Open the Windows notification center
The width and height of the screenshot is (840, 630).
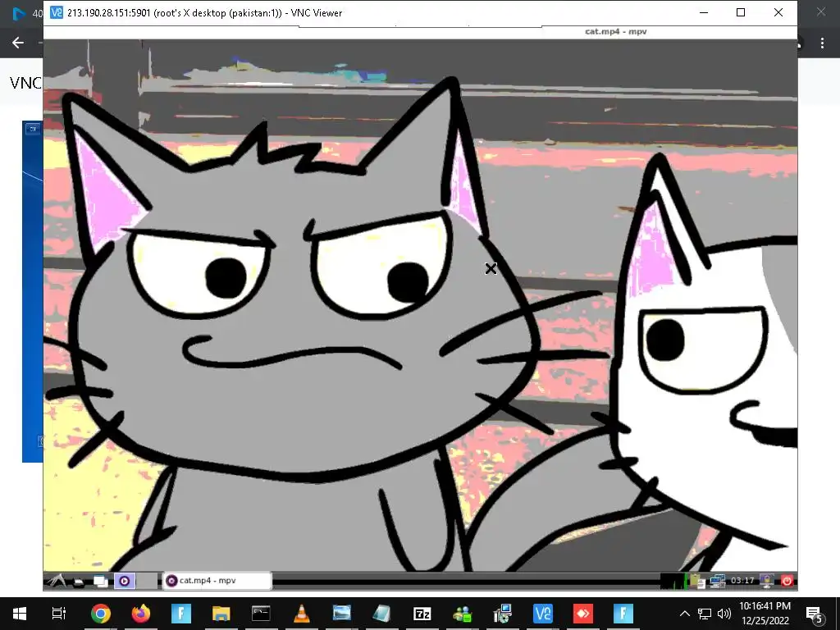tap(814, 614)
